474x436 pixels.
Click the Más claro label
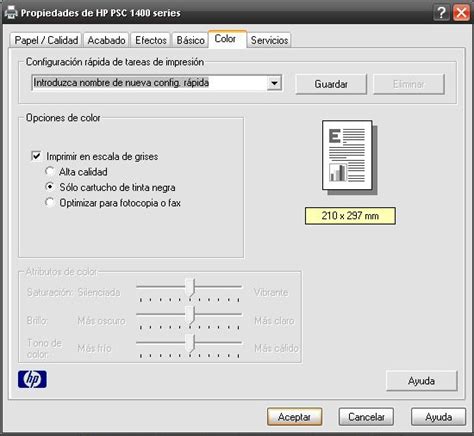coord(274,321)
